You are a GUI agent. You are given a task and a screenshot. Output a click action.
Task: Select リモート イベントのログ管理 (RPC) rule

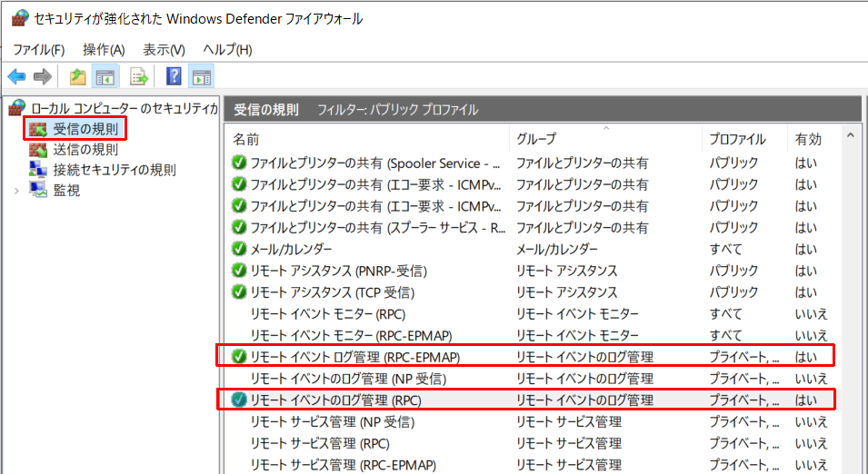point(336,400)
